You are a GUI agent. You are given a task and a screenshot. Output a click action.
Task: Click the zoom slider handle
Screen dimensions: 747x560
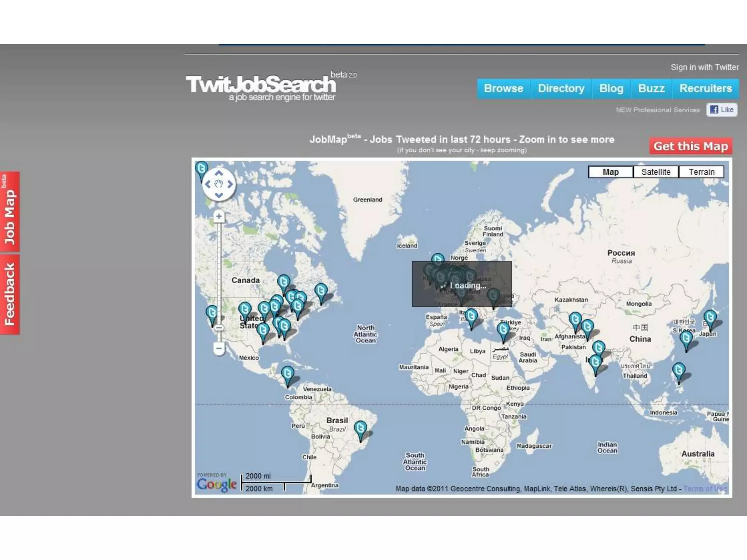tap(219, 327)
